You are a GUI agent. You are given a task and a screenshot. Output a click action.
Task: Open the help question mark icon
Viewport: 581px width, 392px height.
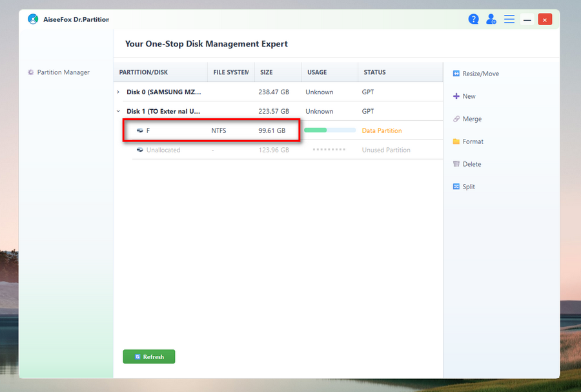tap(473, 19)
